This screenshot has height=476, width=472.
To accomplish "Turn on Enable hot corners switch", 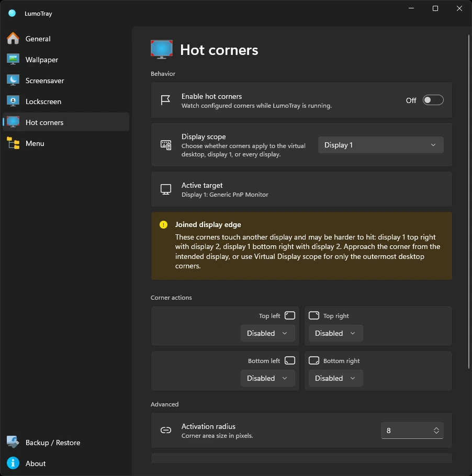I will pos(433,100).
